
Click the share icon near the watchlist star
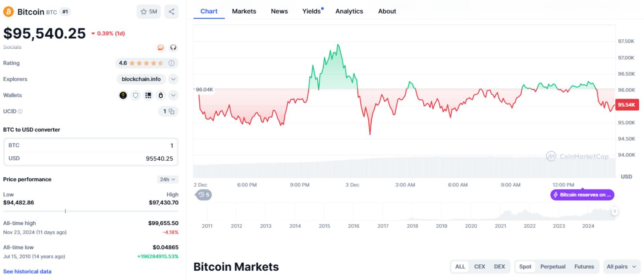(x=171, y=12)
